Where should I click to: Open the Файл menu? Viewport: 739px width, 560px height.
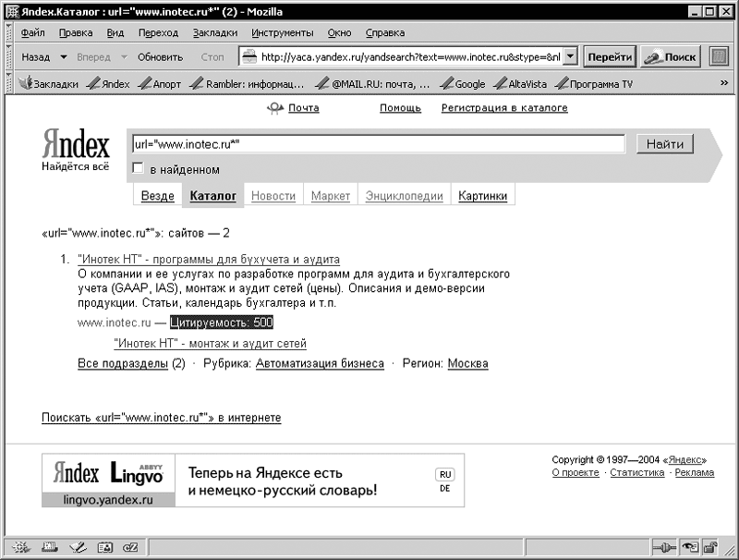pos(33,32)
